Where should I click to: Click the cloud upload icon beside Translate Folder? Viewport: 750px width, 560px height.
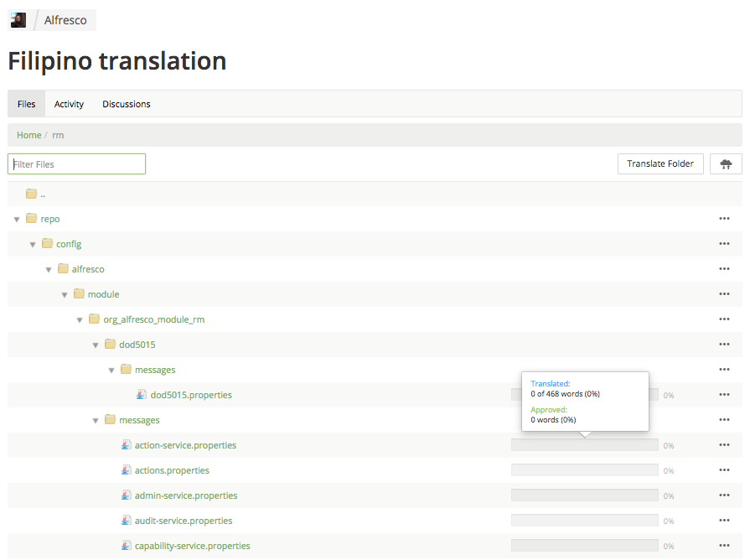pyautogui.click(x=726, y=163)
